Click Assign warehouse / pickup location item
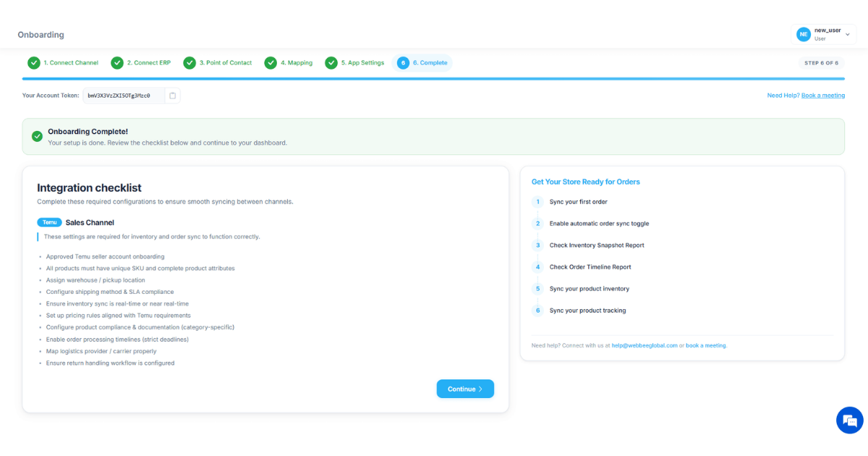The image size is (868, 456). [95, 280]
